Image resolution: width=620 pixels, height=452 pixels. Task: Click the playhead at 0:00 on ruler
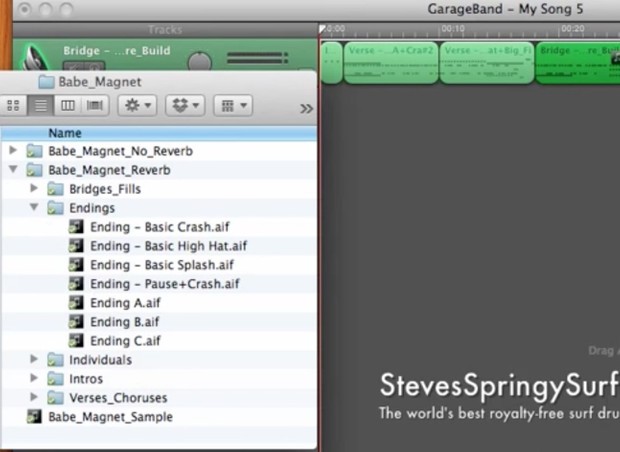(x=323, y=29)
